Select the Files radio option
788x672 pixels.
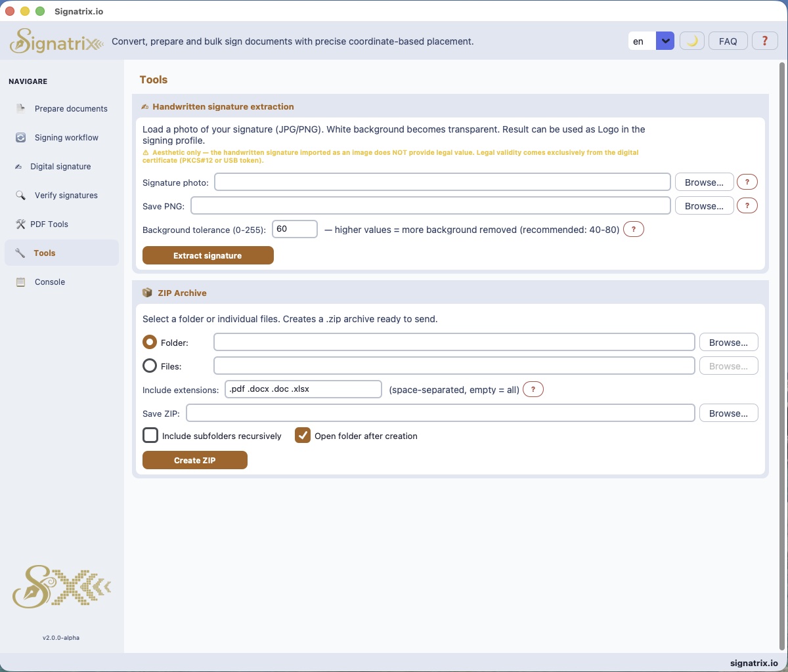(x=150, y=366)
